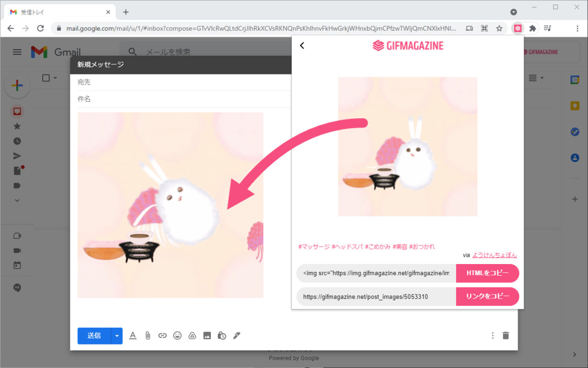Open the Hangouts chat icon
Screen dimensions: 588x368
pyautogui.click(x=17, y=288)
